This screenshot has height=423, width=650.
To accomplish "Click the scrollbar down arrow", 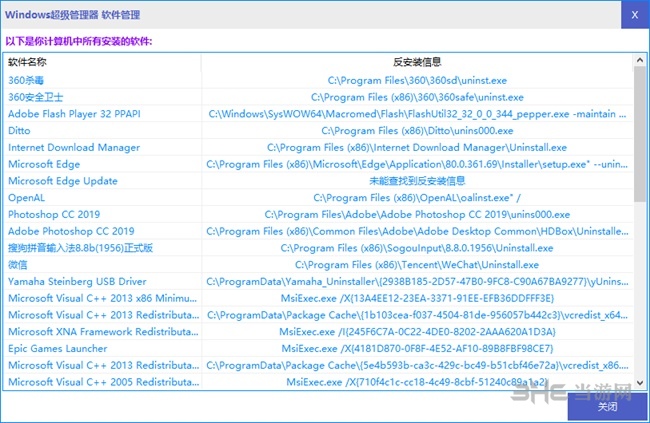I will (640, 382).
